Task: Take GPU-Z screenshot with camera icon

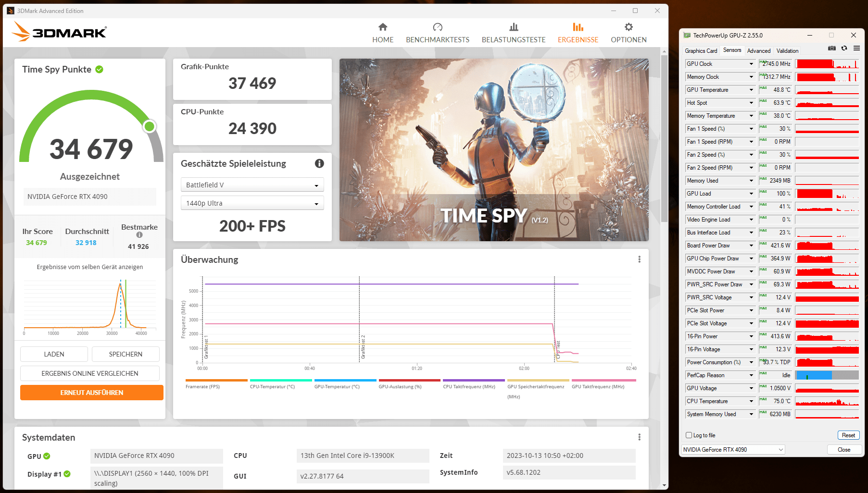Action: 832,48
